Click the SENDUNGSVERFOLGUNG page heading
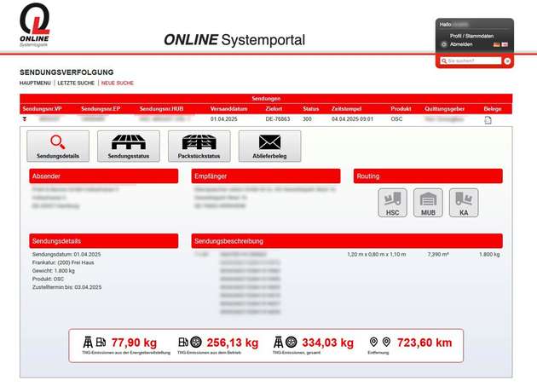 66,72
